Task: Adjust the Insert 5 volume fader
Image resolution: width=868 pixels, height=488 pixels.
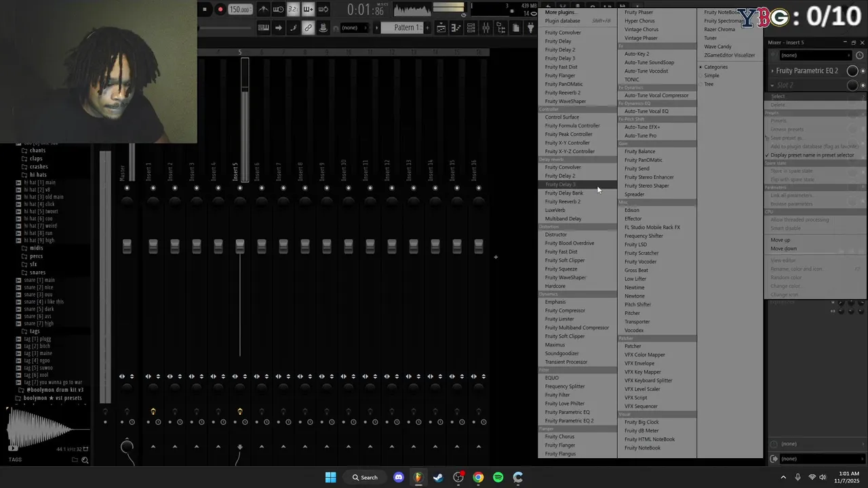Action: pos(239,247)
